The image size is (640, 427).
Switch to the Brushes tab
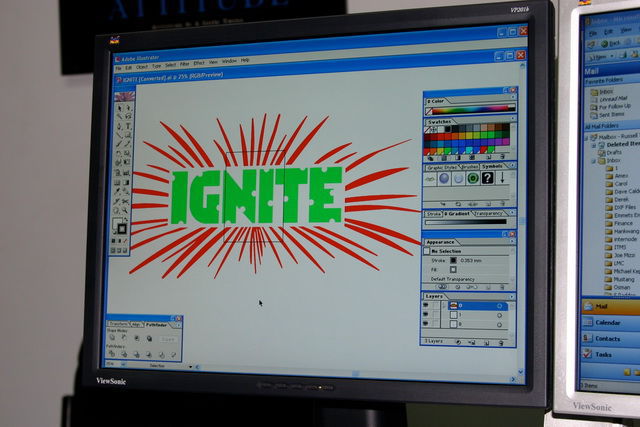pos(470,167)
